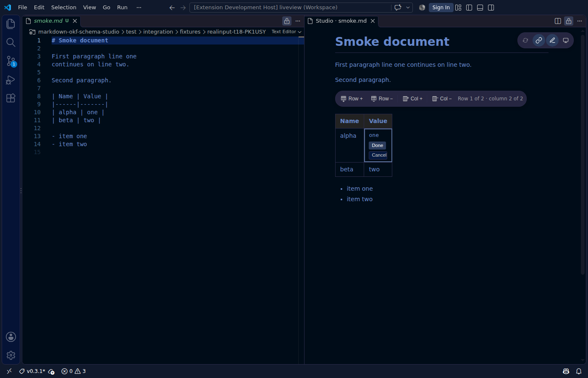Click the Customize Layout icon in title bar
The image size is (588, 378).
coord(458,8)
